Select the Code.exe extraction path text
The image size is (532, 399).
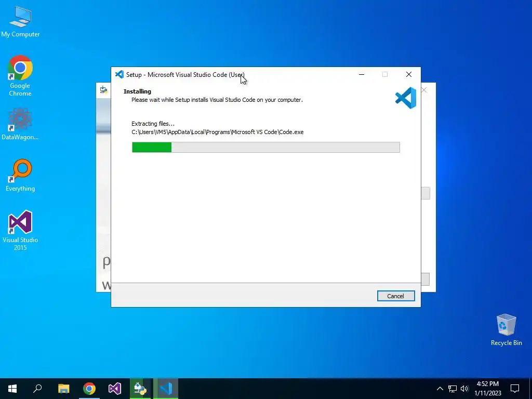(x=218, y=132)
